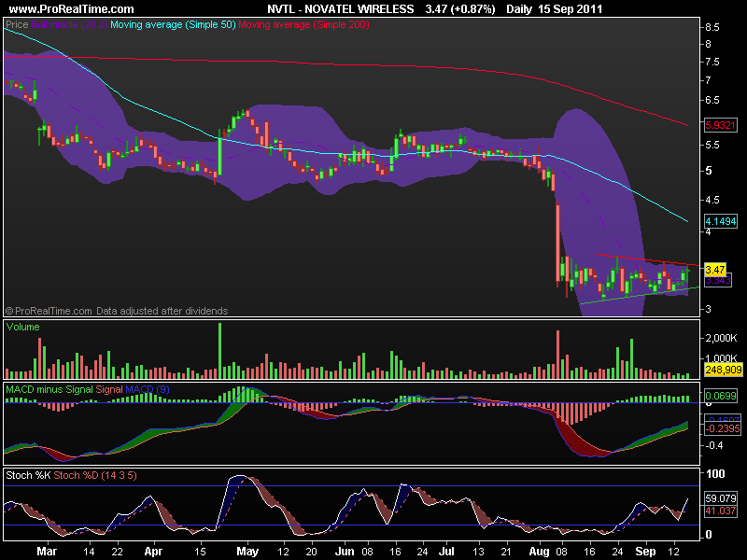Click the cyan 4.1494 moving average value
The image size is (747, 560).
(x=720, y=221)
